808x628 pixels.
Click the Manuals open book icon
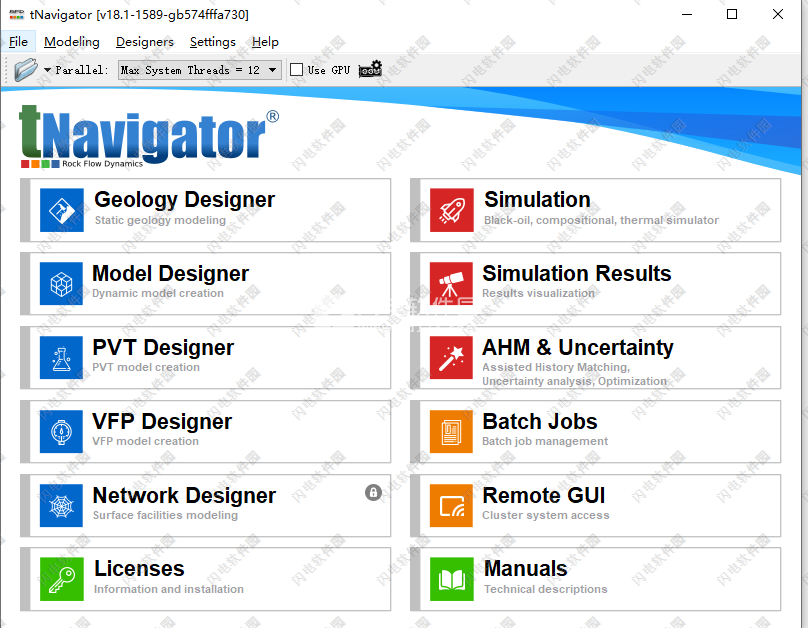pos(452,579)
